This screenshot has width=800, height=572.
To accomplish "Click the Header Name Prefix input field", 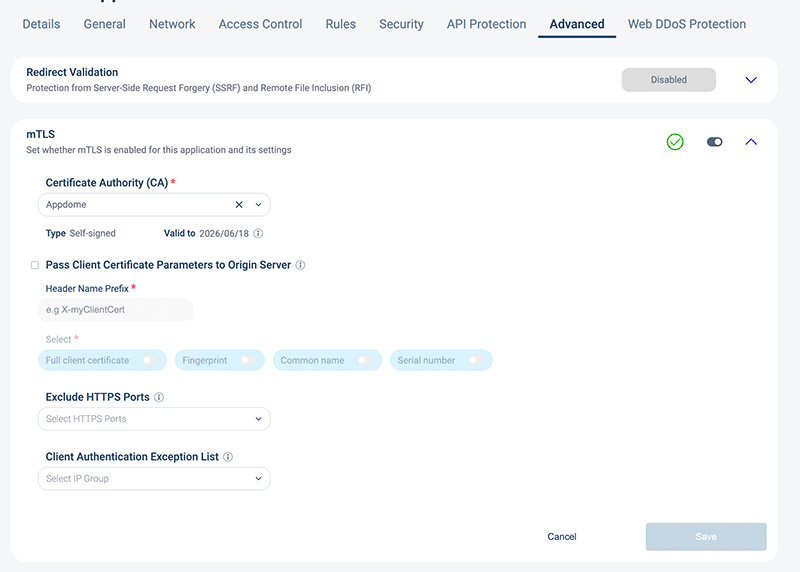I will tap(115, 310).
